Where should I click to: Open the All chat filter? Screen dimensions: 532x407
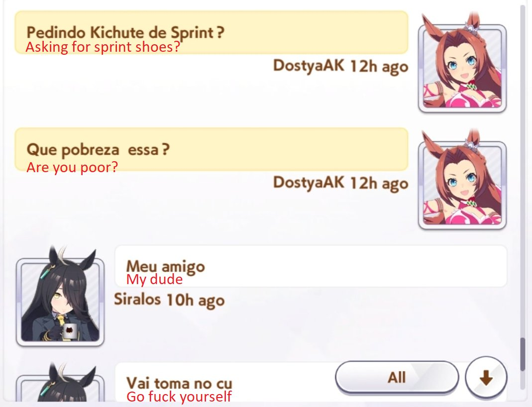click(397, 377)
